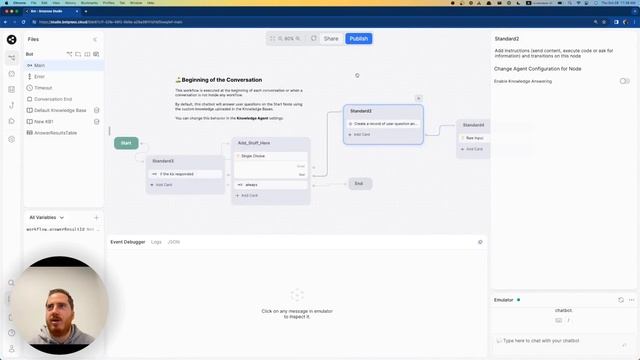Open chatbot settings gear in left sidebar
This screenshot has height=360, width=640.
point(11,139)
